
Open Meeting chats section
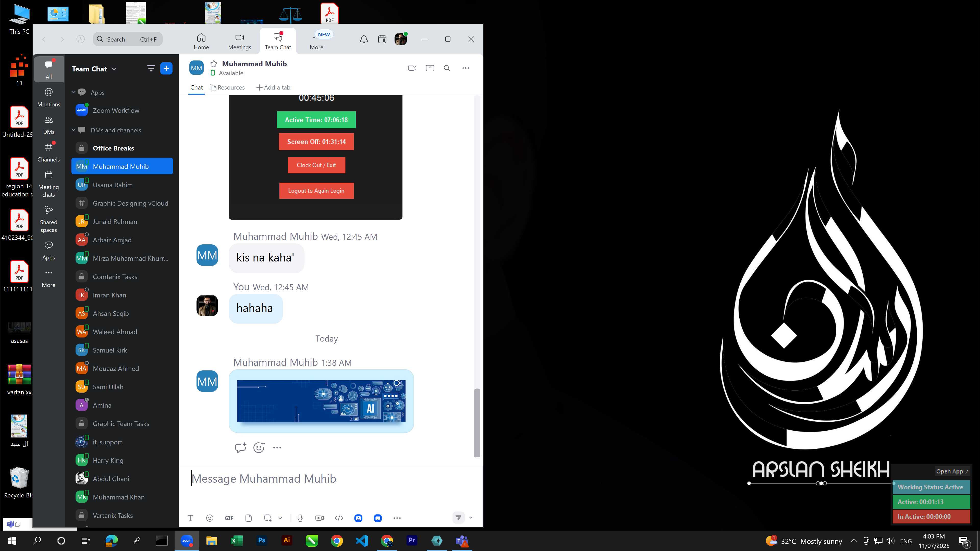[49, 184]
